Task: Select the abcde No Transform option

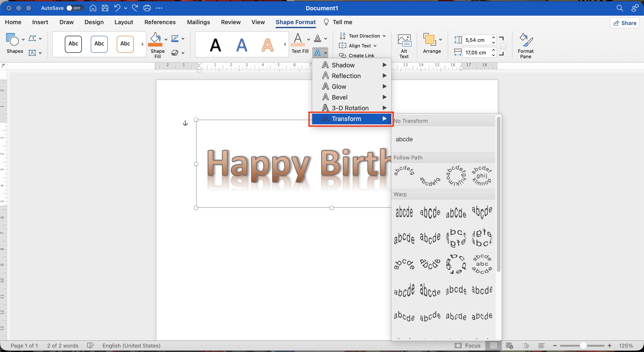Action: (404, 139)
